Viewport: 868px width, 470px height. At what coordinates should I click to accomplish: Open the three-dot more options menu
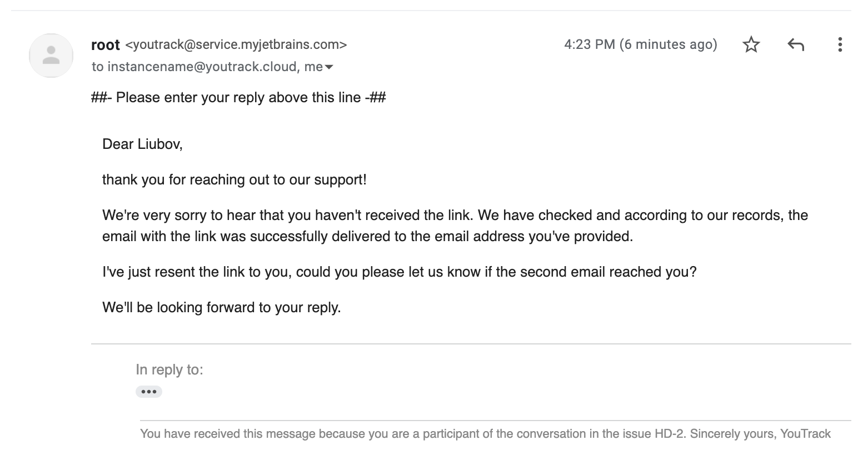pos(840,44)
